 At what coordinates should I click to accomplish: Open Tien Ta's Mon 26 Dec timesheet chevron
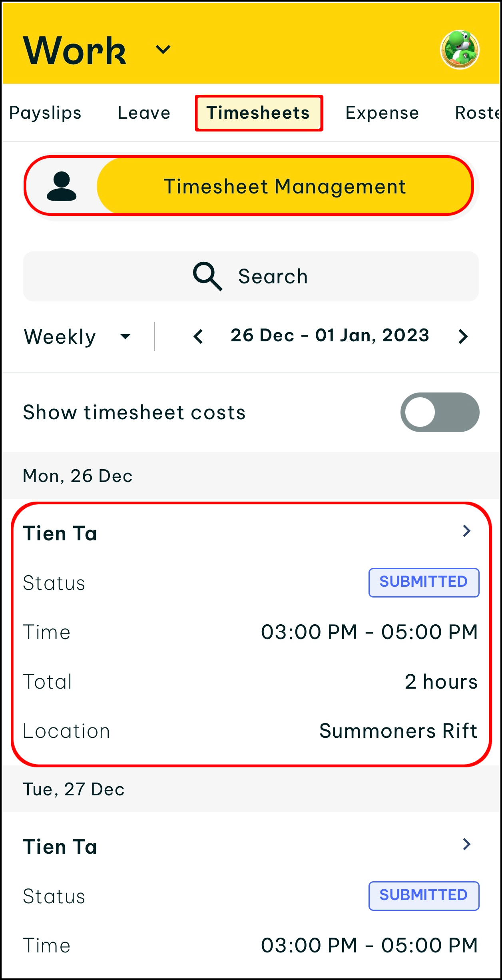466,531
